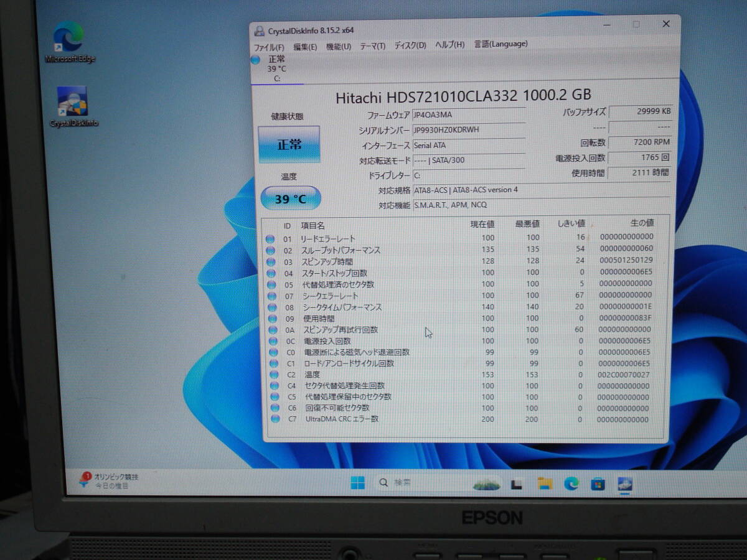Open the ディスク(D) menu
This screenshot has height=560, width=747.
point(410,45)
